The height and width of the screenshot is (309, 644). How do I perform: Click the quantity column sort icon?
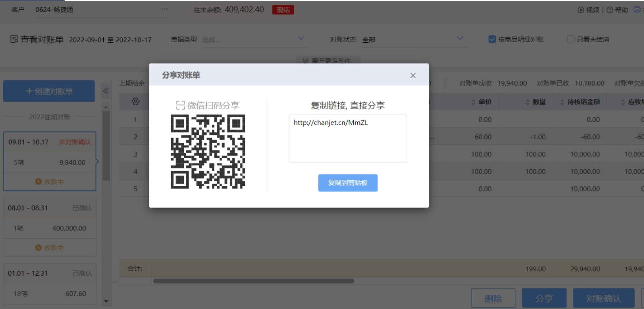527,102
